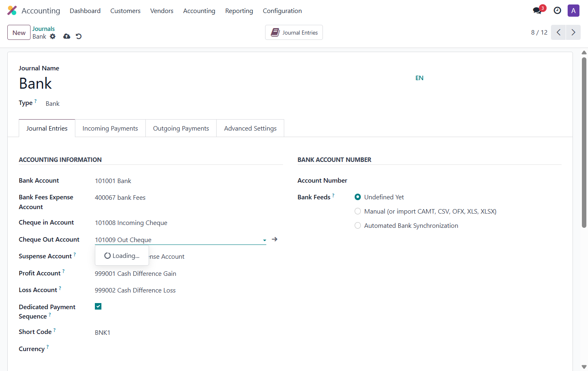Viewport: 588px width, 371px height.
Task: Switch to the Outgoing Payments tab
Action: [x=181, y=129]
